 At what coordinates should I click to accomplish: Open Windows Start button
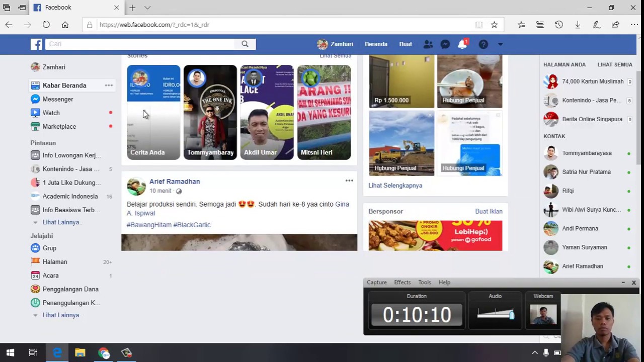(10, 352)
